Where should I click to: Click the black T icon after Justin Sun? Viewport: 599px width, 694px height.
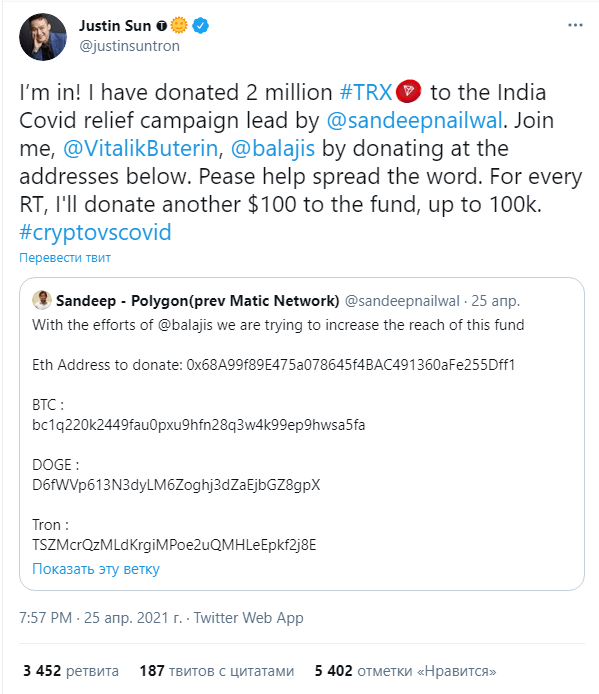coord(162,26)
